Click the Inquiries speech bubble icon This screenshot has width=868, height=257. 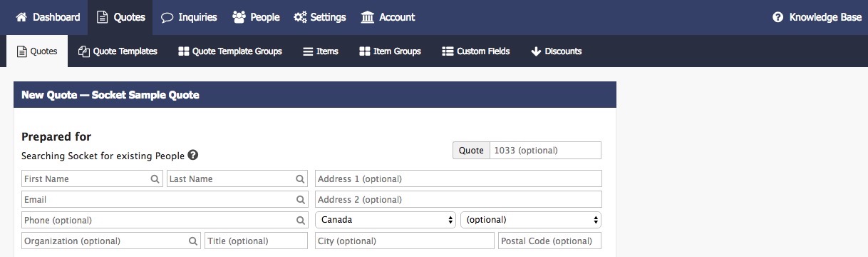(167, 17)
